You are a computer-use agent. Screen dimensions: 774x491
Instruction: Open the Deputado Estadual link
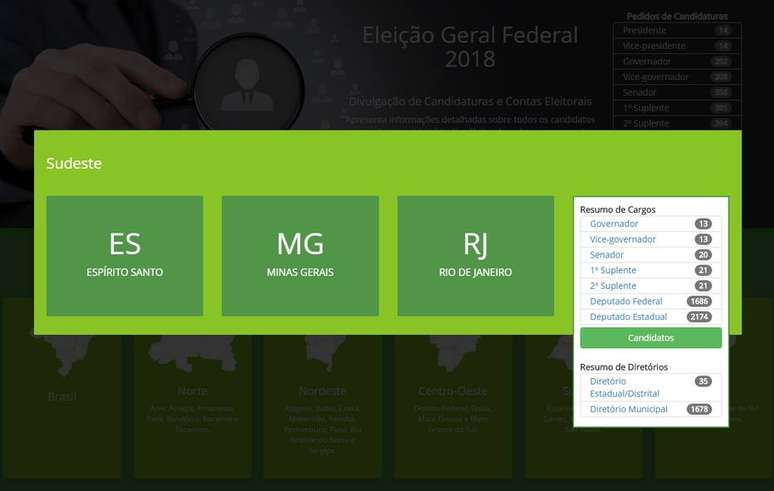tap(628, 317)
